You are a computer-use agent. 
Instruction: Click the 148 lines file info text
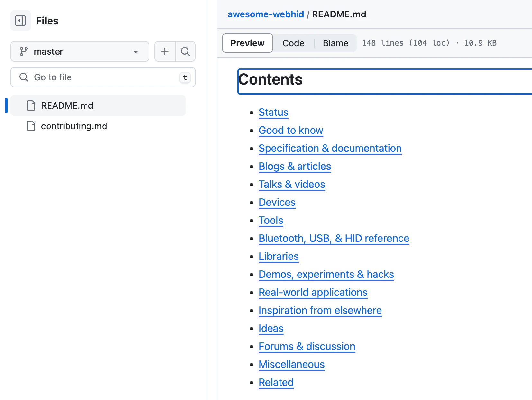[x=429, y=43]
